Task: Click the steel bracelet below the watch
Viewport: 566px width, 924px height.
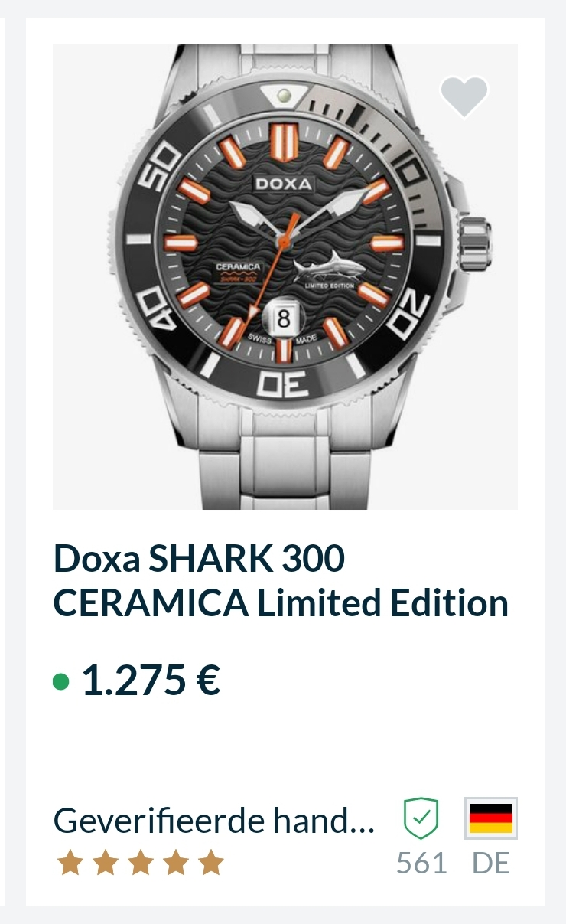Action: [285, 467]
